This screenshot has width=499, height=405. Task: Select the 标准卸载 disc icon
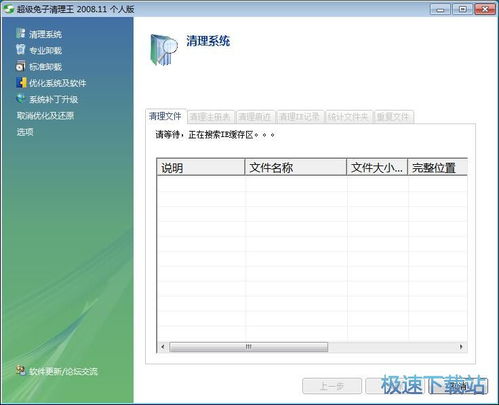pos(21,66)
